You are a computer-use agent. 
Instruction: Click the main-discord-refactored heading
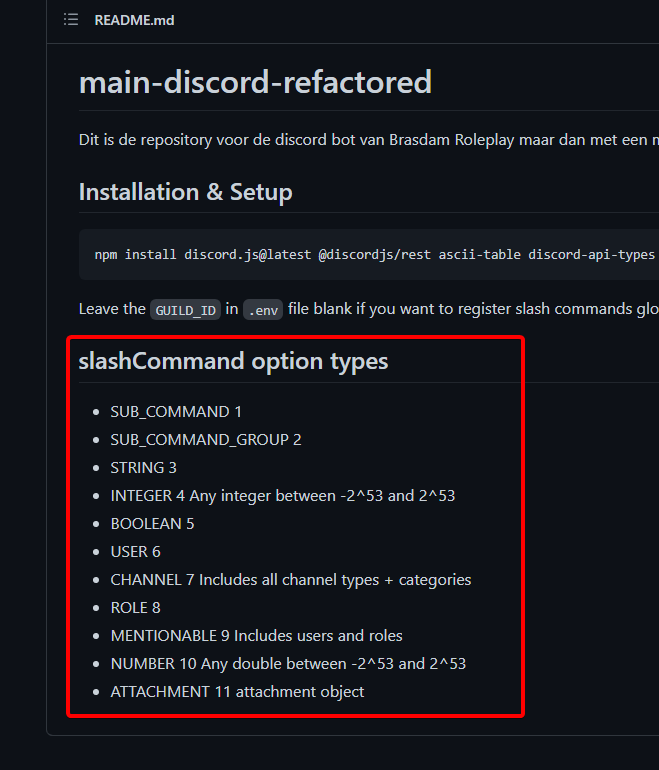click(255, 81)
